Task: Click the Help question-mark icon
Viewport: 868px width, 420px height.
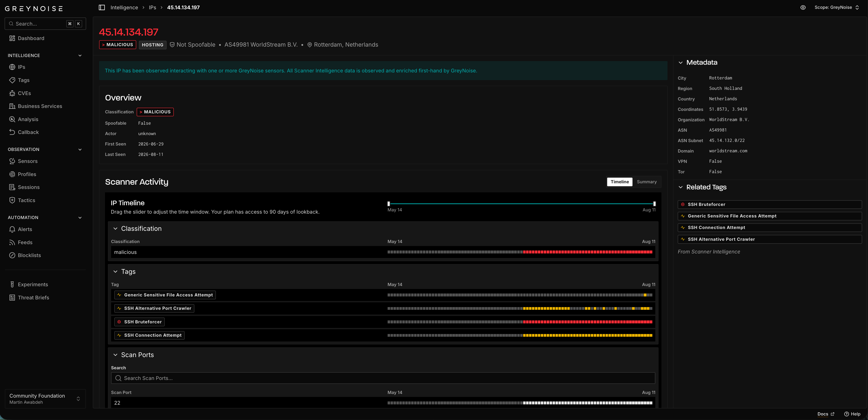Action: pos(847,414)
